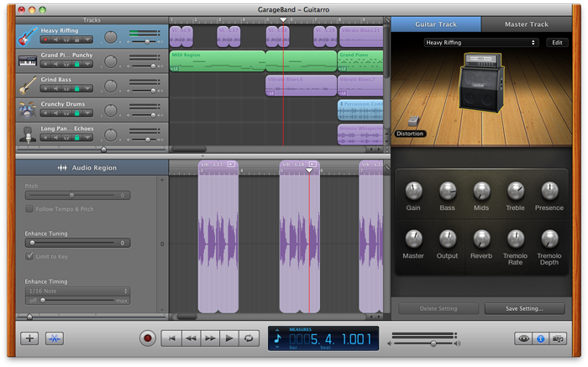Click the Distortion stompbox pedal
This screenshot has height=367, width=588.
pos(413,121)
